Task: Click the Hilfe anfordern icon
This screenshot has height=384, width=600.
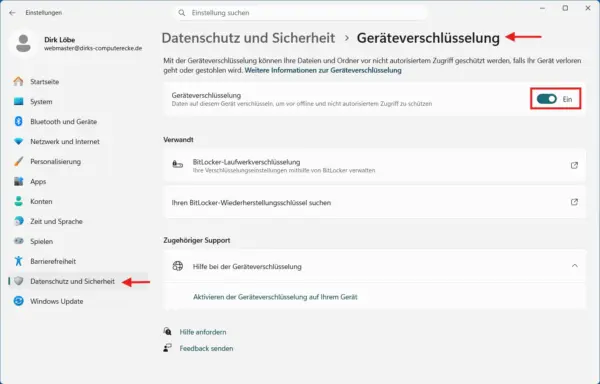Action: pos(167,331)
